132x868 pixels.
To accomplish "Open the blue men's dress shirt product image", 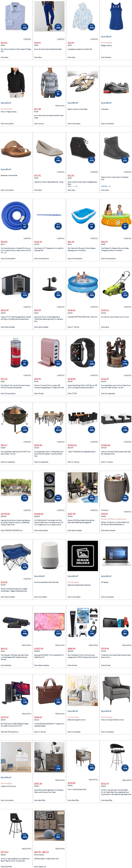I will (x=16, y=16).
